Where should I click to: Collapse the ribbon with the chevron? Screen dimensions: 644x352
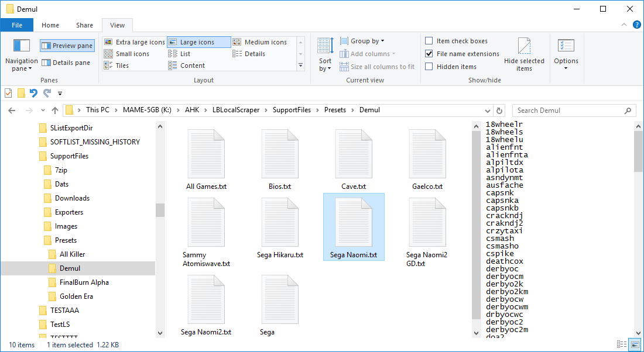pos(624,25)
